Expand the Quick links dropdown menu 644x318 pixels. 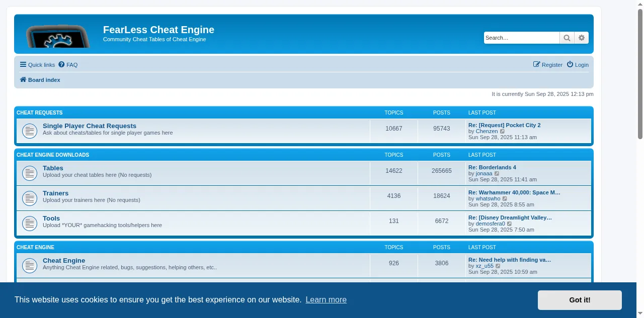click(x=37, y=65)
